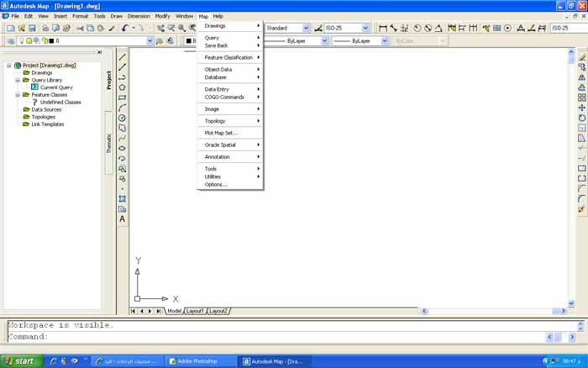Select the Line draw tool
The height and width of the screenshot is (368, 588).
click(123, 57)
